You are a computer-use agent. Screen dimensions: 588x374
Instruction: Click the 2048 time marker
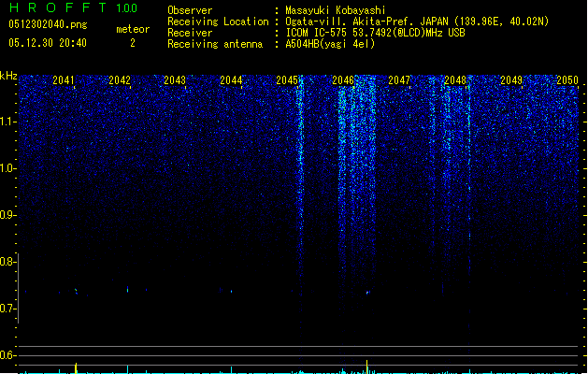click(455, 80)
